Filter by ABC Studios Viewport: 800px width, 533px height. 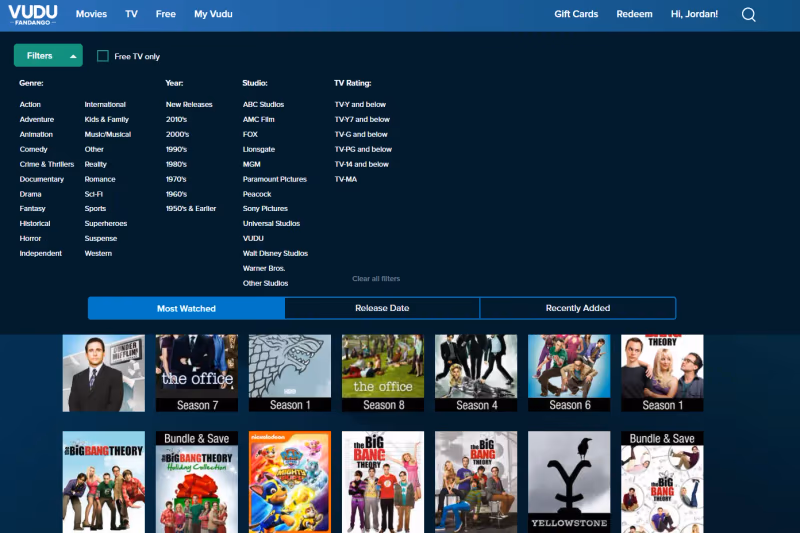click(x=263, y=104)
